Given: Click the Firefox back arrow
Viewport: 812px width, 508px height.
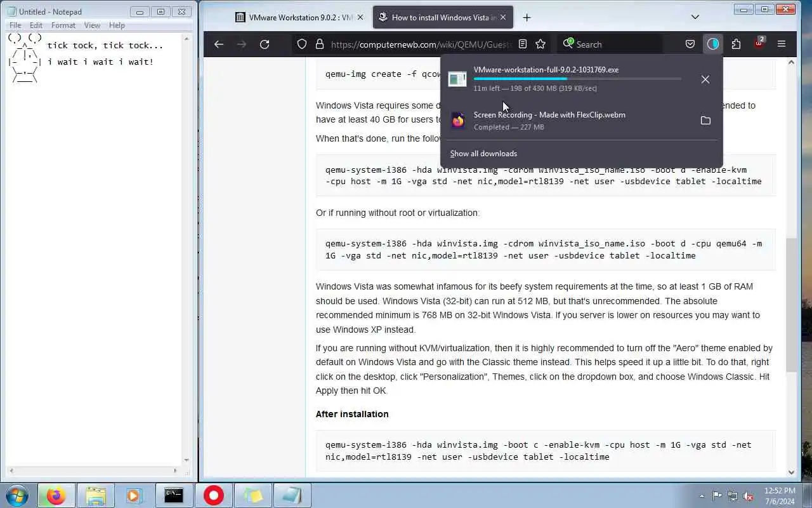Looking at the screenshot, I should 219,44.
